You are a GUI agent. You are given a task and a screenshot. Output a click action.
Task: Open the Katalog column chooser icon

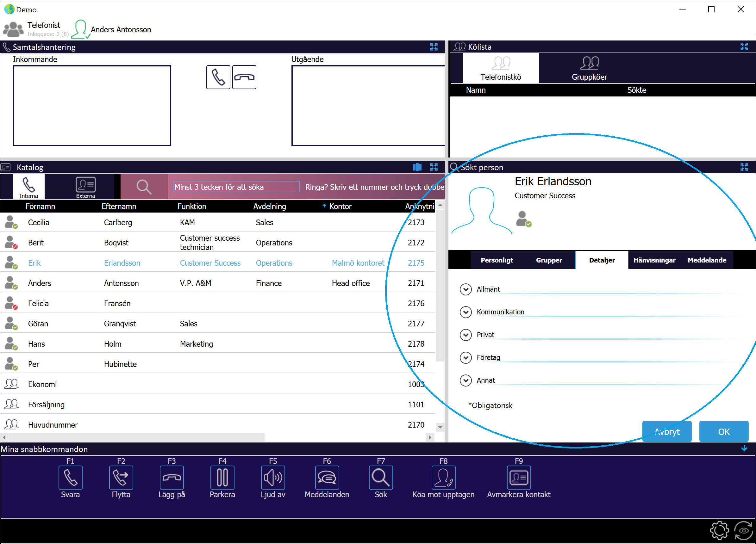[x=417, y=167]
